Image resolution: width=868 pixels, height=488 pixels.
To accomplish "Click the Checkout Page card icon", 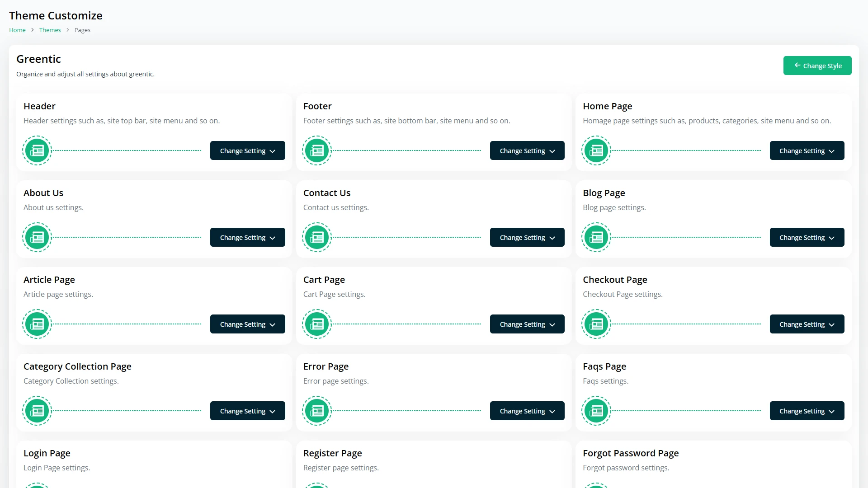I will (x=596, y=324).
